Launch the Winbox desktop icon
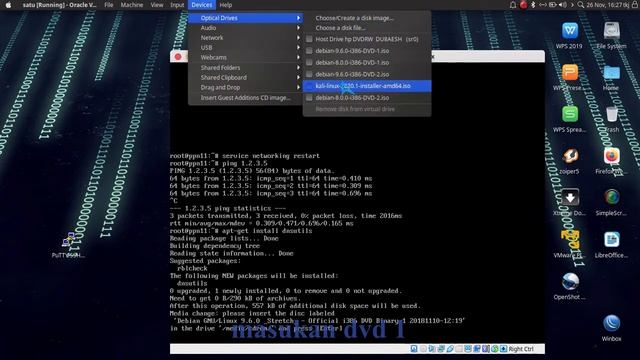The height and width of the screenshot is (360, 640). (611, 323)
